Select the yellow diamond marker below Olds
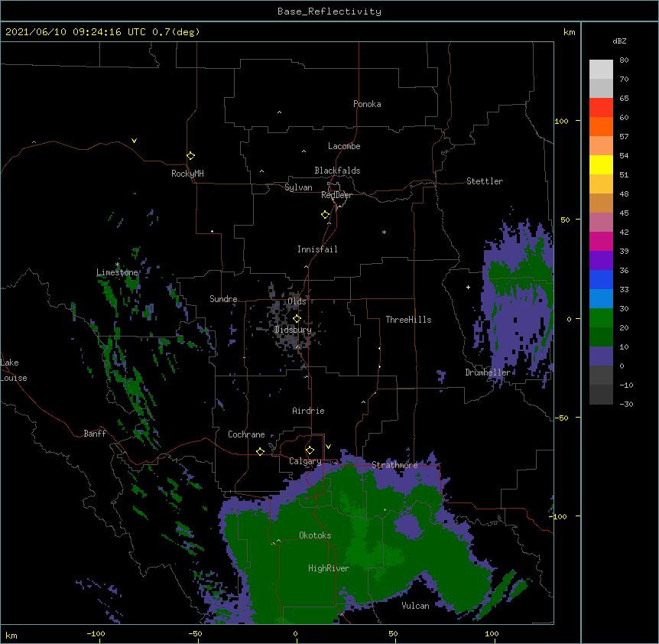 pyautogui.click(x=297, y=318)
